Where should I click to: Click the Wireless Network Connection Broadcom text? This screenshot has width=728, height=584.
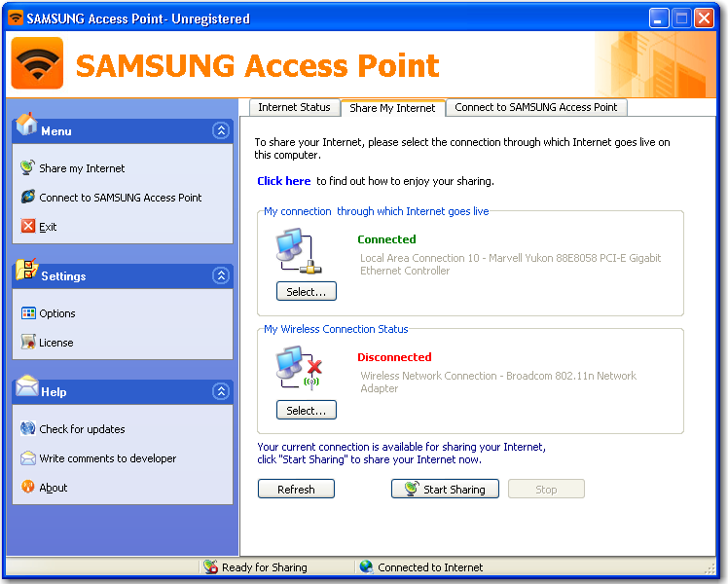[x=498, y=383]
